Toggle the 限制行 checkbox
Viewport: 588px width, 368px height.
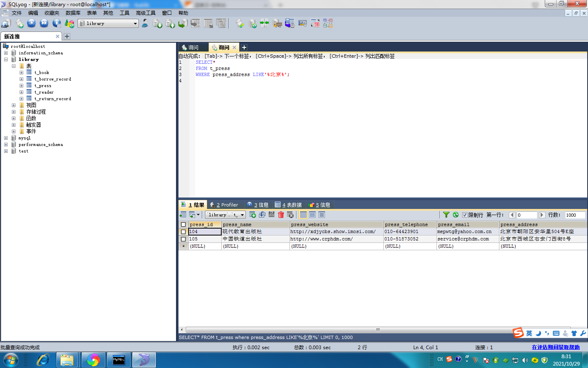pyautogui.click(x=465, y=215)
